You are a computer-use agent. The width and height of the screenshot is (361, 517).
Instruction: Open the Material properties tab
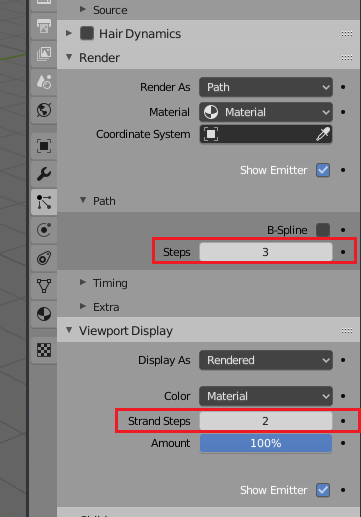point(44,314)
